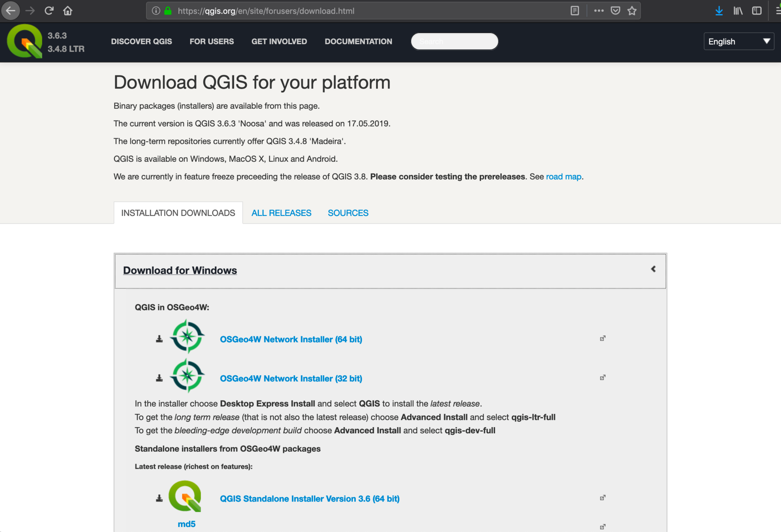Click the QGIS logo in the header

point(25,41)
